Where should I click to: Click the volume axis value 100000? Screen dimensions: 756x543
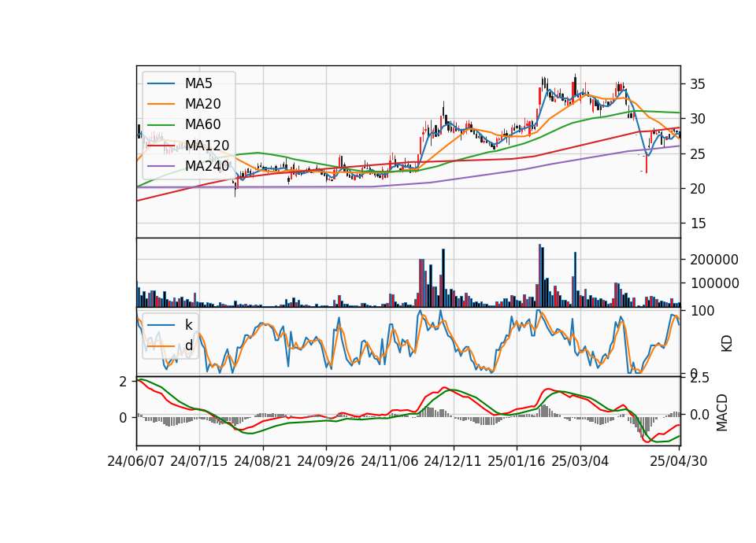714,283
